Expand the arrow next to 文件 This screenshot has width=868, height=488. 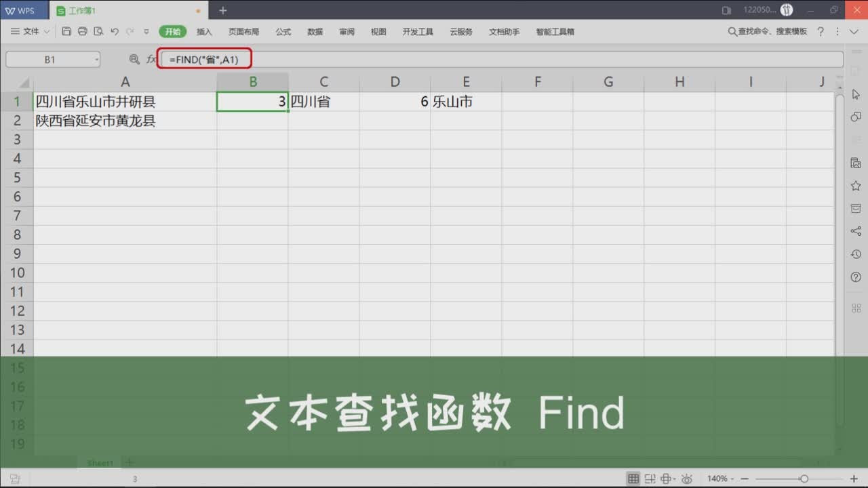(x=47, y=32)
